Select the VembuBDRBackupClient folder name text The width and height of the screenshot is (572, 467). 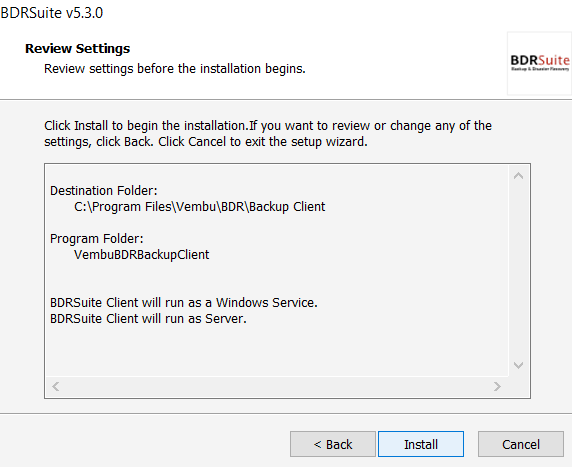coord(142,255)
